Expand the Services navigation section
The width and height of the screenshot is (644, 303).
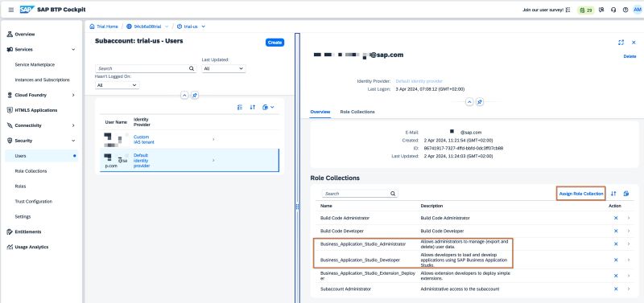(x=73, y=49)
